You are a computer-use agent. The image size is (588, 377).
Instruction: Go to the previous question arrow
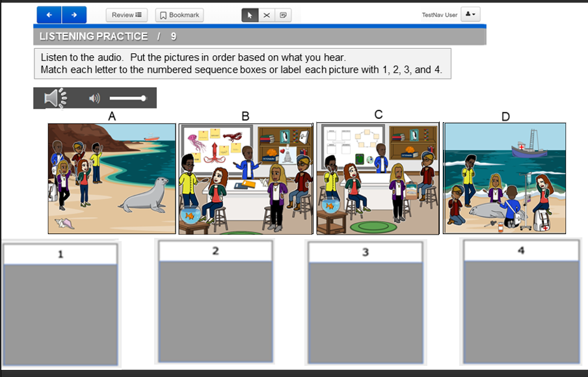(x=49, y=15)
